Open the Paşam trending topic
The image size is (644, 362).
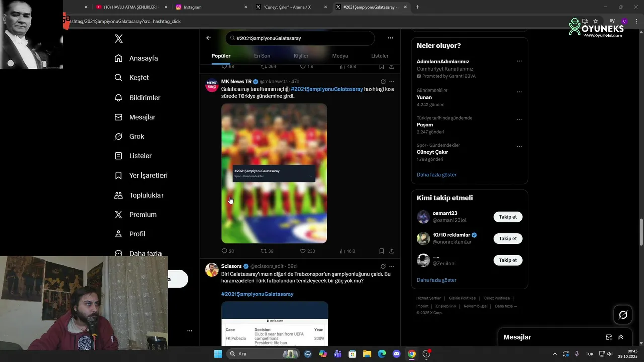(x=425, y=125)
